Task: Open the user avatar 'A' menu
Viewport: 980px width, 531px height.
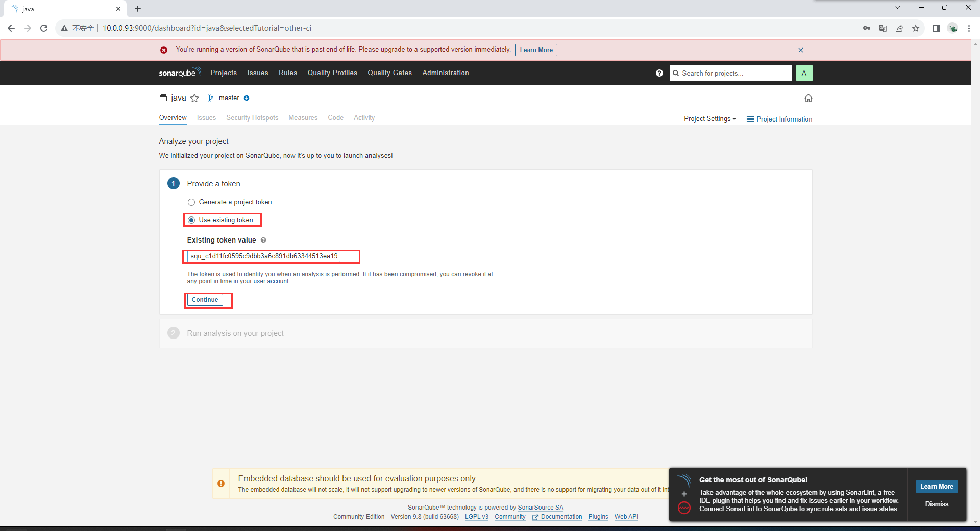Action: coord(804,73)
